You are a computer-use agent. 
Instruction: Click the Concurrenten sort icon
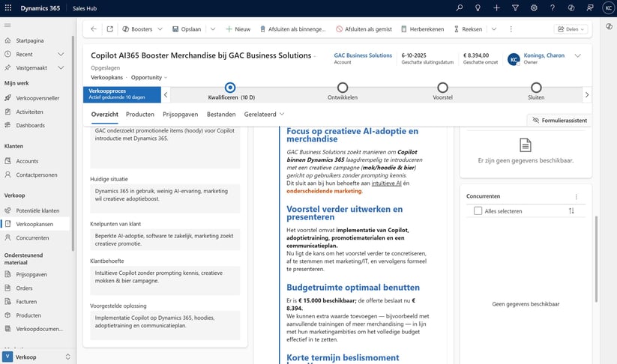571,211
